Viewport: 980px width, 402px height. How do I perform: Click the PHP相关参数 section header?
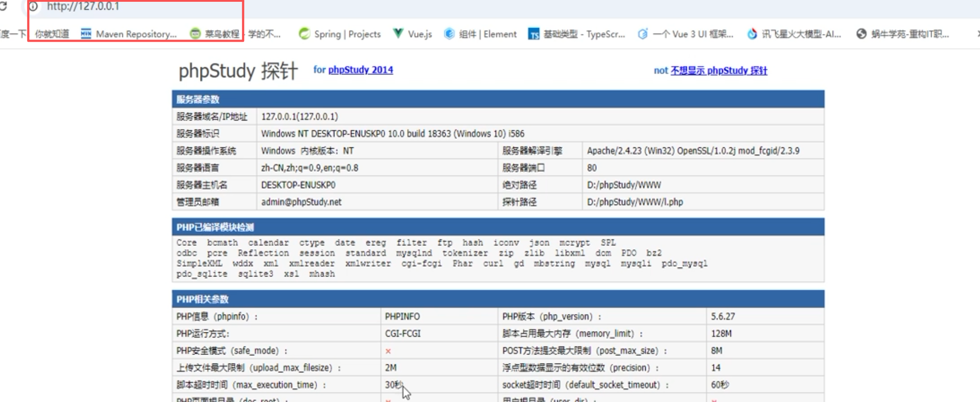(x=498, y=299)
